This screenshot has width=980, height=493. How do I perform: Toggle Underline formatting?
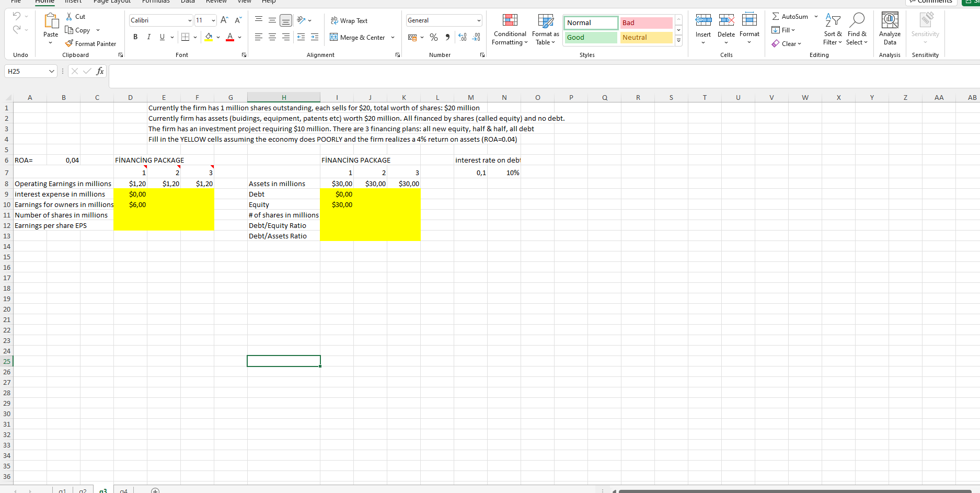click(x=161, y=37)
